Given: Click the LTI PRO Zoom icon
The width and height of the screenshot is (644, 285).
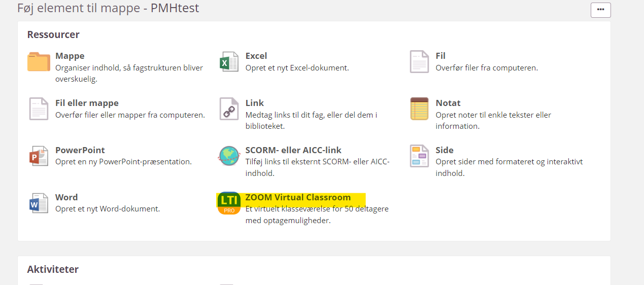Looking at the screenshot, I should [x=229, y=203].
